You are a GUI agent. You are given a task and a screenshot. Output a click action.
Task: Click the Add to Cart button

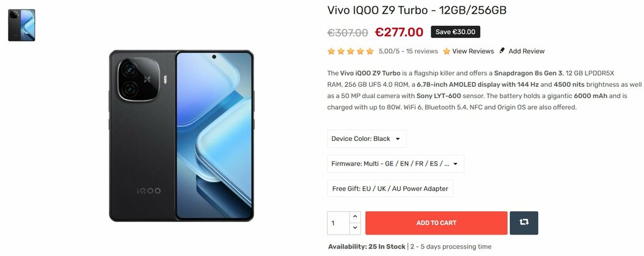click(436, 223)
